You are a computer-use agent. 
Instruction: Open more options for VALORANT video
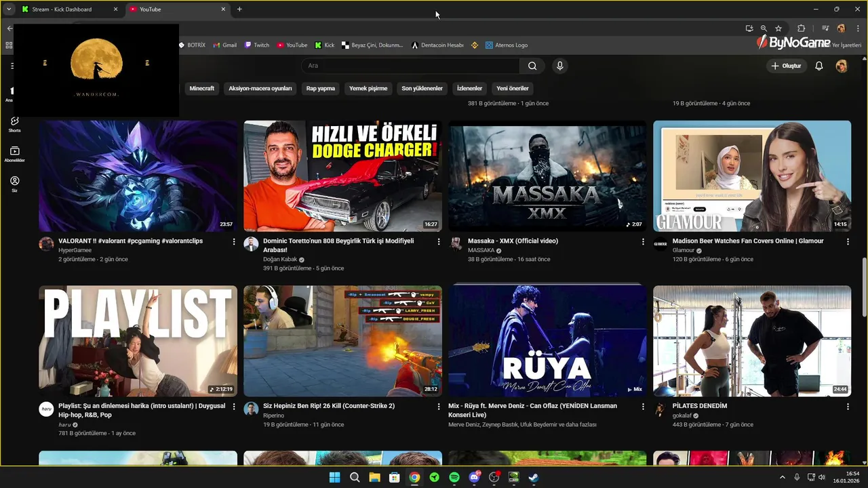point(234,241)
